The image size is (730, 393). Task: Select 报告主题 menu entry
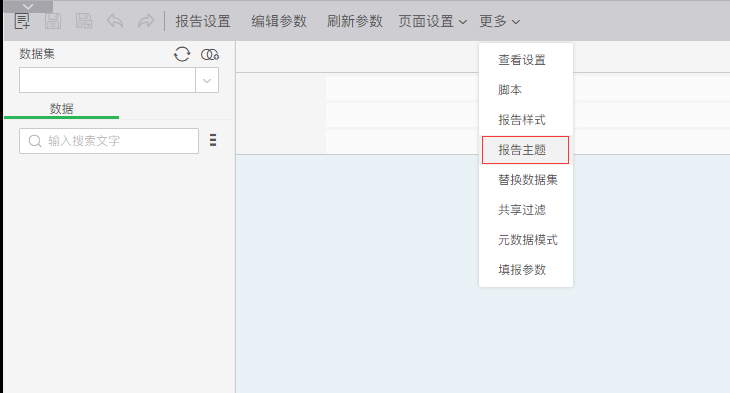click(525, 150)
